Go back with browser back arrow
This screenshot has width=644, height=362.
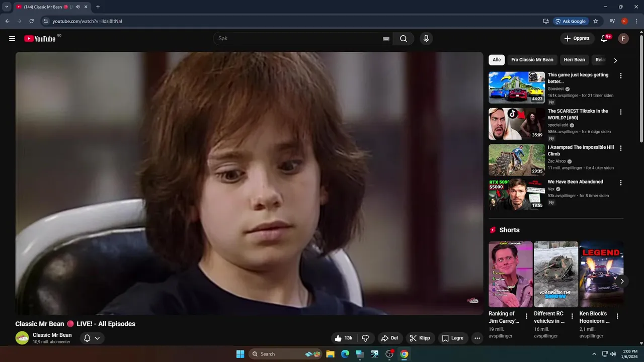[x=7, y=21]
